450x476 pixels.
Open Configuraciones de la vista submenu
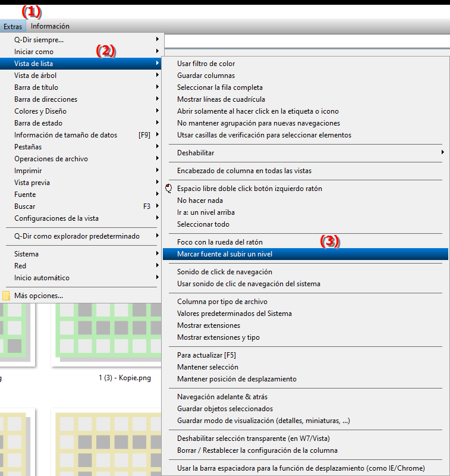coord(82,218)
